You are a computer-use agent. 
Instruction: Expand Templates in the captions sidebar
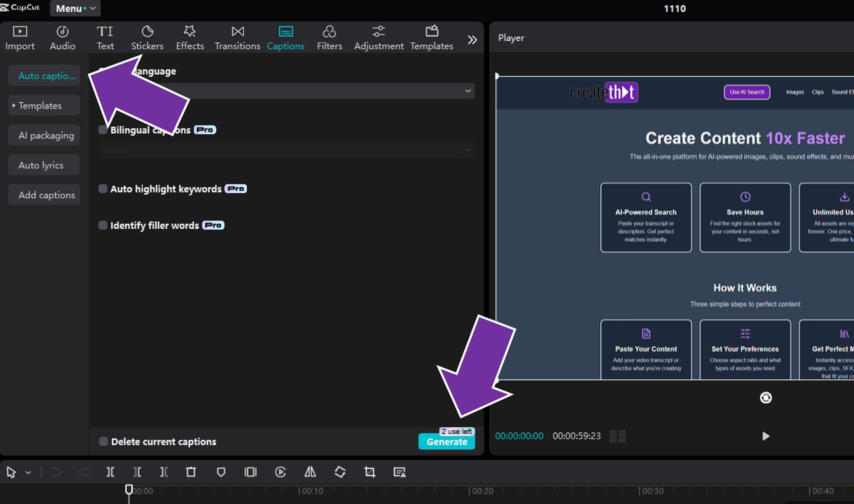point(44,105)
